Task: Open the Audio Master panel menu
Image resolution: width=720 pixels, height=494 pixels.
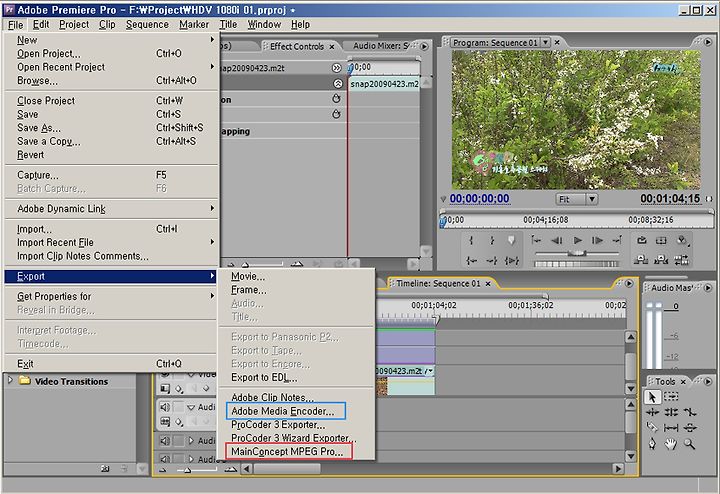Action: point(708,288)
